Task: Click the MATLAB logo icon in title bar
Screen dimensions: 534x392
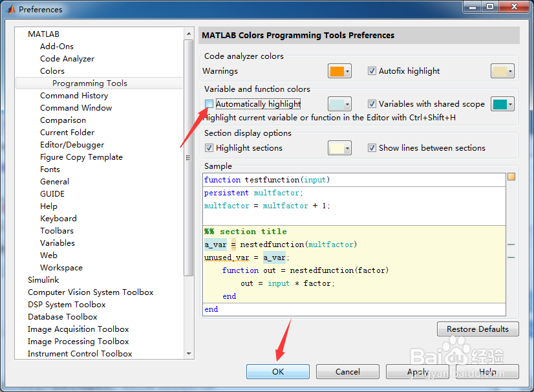Action: (x=11, y=9)
